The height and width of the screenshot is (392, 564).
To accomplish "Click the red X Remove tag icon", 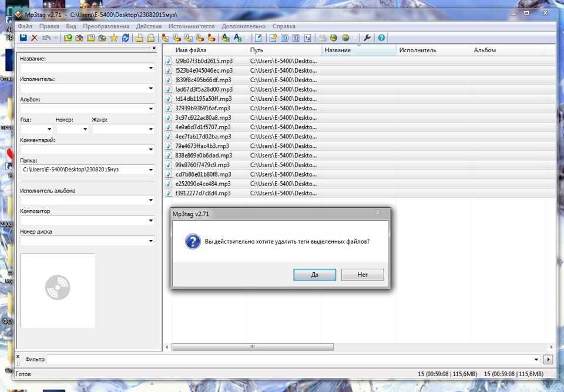I will 34,38.
